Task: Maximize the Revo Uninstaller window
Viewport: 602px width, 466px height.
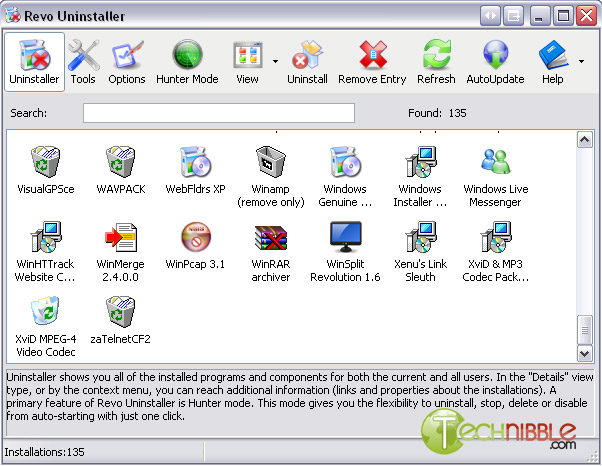Action: tap(563, 16)
